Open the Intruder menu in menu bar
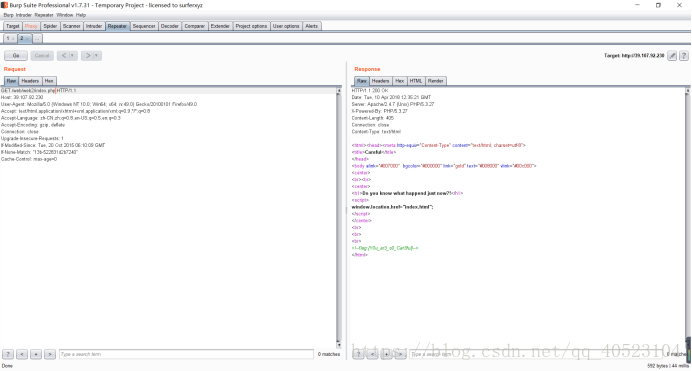Viewport: 692px width, 371px height. [x=24, y=15]
